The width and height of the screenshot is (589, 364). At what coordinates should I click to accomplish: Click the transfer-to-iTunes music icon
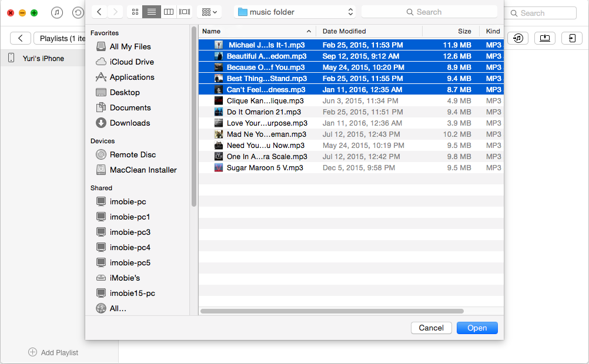pos(518,38)
